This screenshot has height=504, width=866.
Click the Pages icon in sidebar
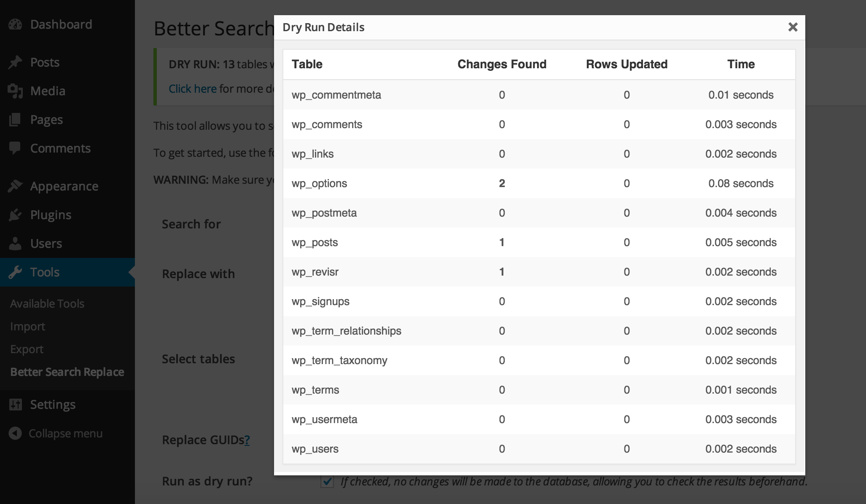(x=15, y=120)
